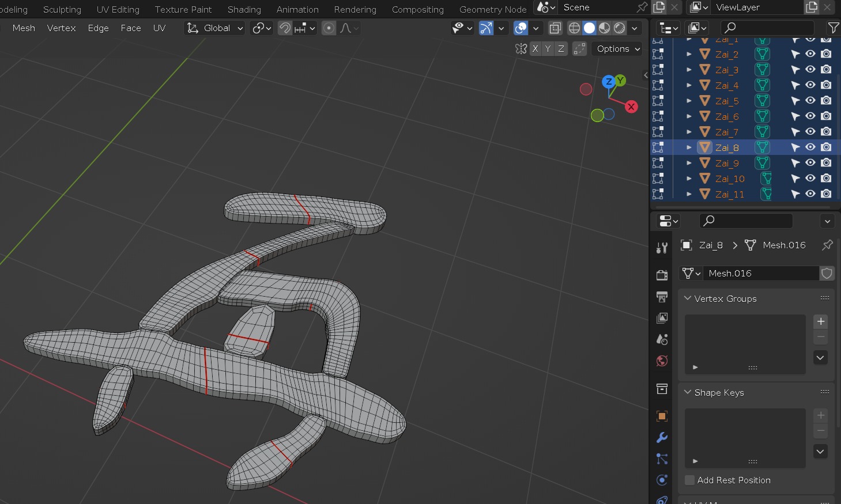
Task: Toggle snapping with the magnet icon
Action: coord(285,28)
